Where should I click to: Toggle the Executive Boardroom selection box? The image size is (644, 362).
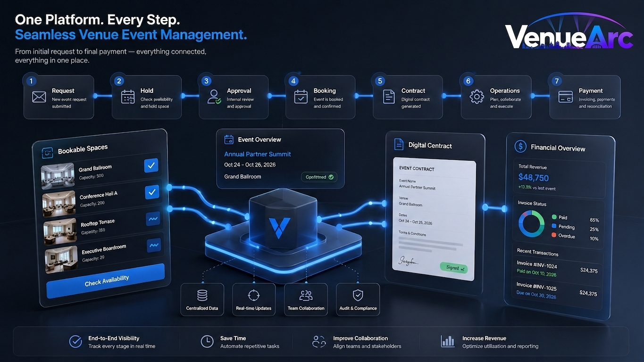(x=154, y=245)
